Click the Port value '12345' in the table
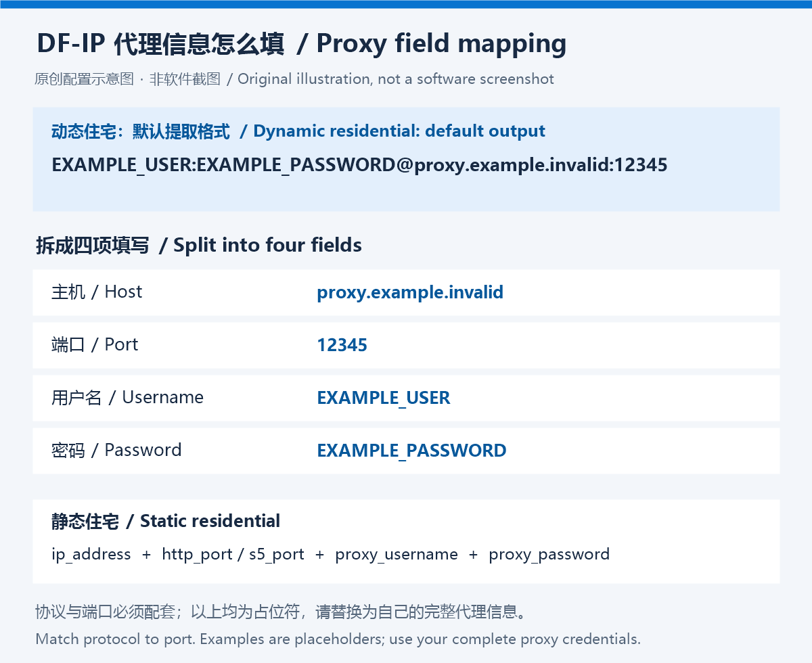The height and width of the screenshot is (663, 812). [342, 345]
